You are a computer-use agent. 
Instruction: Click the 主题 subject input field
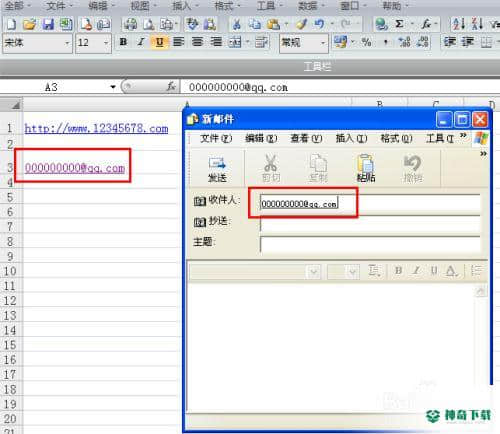[x=370, y=243]
